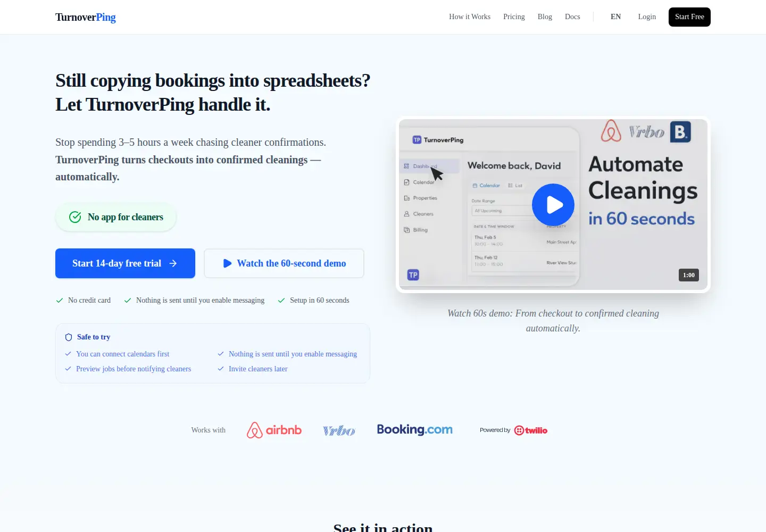Click the 'Powered by' label
Viewport: 766px width, 532px height.
495,430
